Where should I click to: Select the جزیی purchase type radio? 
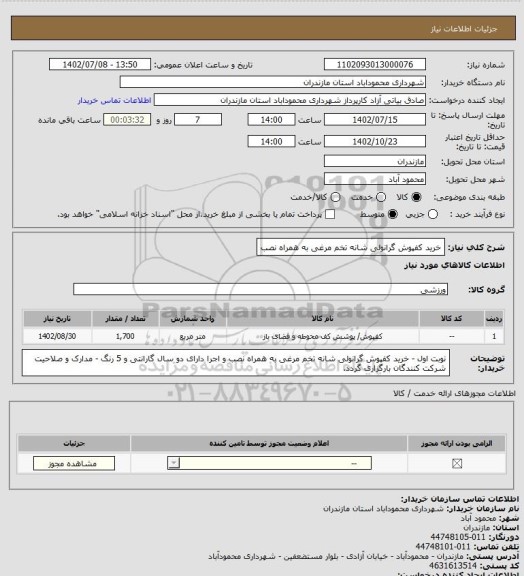pos(433,214)
